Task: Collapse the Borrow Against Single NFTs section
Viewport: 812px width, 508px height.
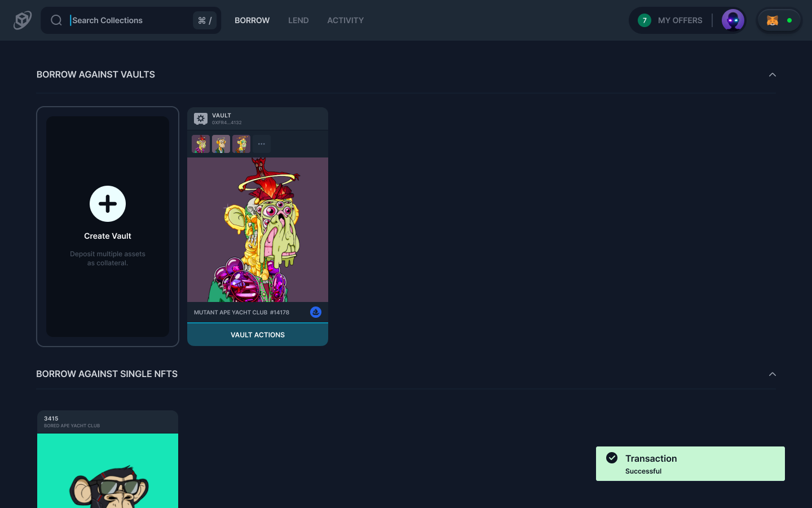Action: 773,374
